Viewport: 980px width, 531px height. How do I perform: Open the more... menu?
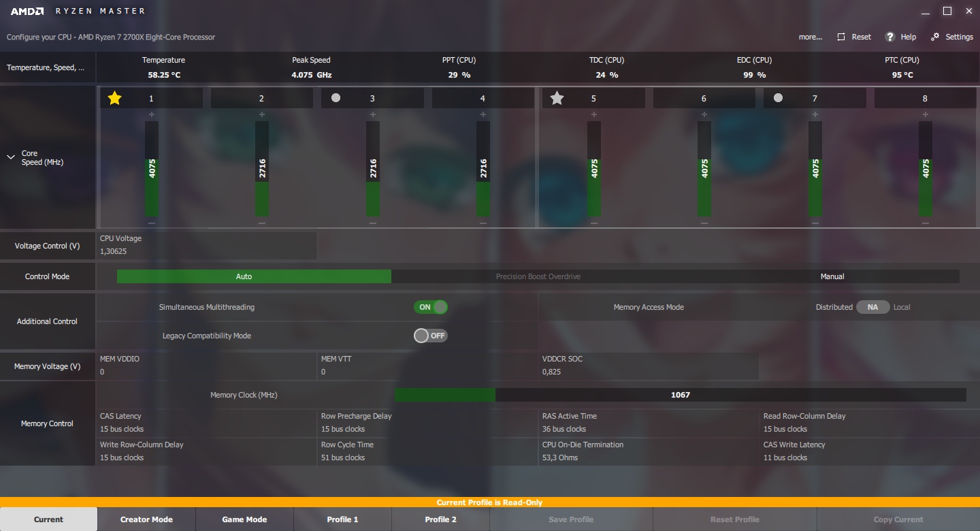point(810,37)
